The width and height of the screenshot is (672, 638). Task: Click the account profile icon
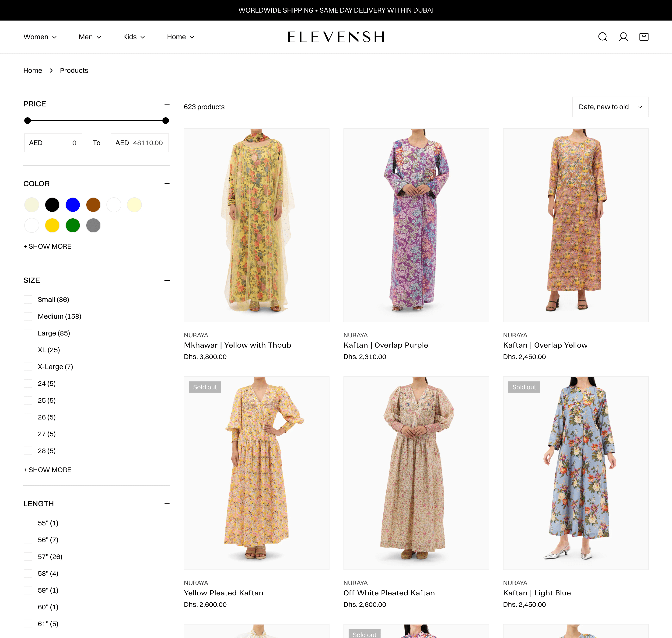click(623, 37)
